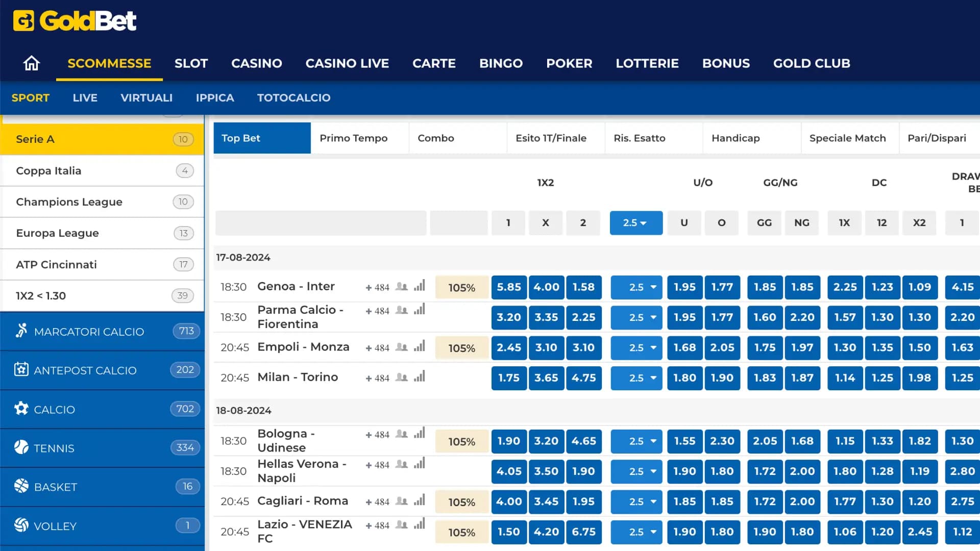This screenshot has width=980, height=551.
Task: Click the head-to-head people icon for Milan - Torino
Action: (x=402, y=378)
